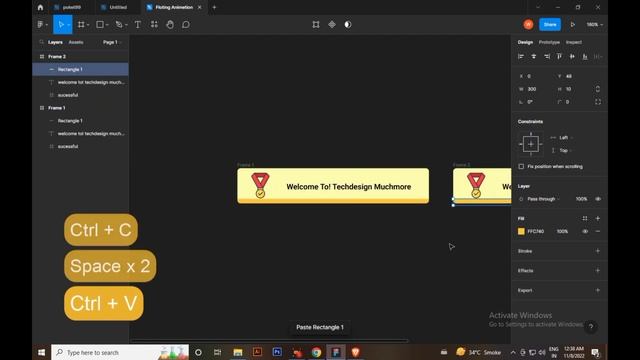The height and width of the screenshot is (360, 640).
Task: Open the fill styles icon
Action: (x=585, y=218)
